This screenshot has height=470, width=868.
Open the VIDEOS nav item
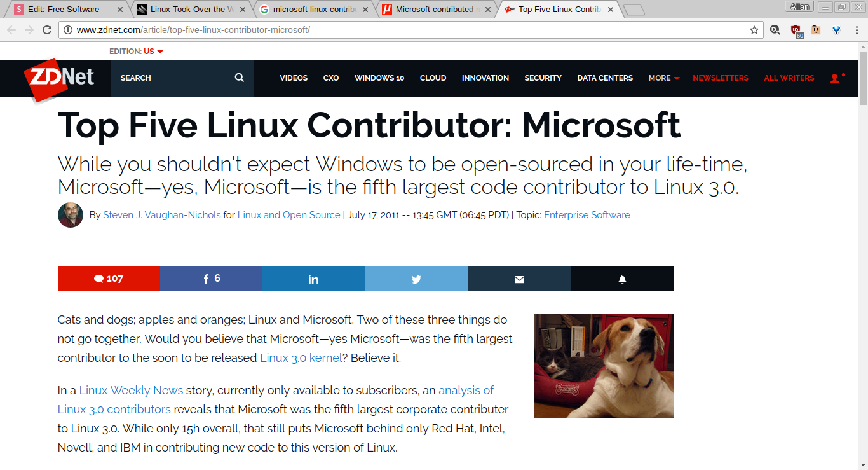294,78
